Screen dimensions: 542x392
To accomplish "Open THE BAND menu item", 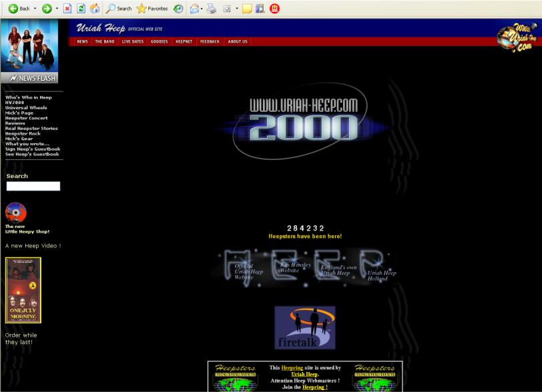I will coord(105,41).
